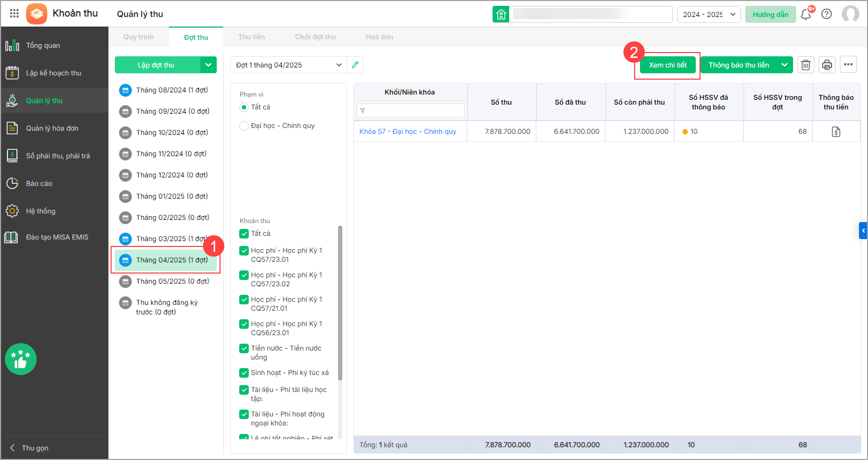
Task: Delete using the trash bin icon
Action: (806, 65)
